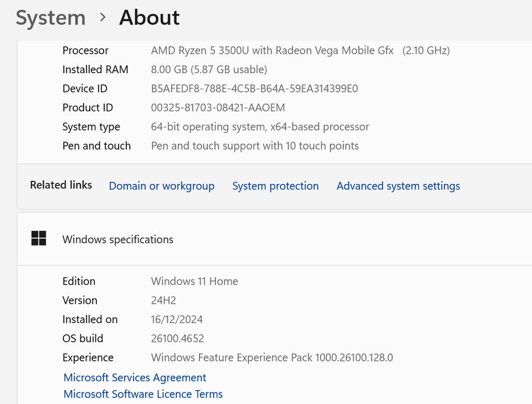The image size is (532, 404).
Task: Select the Installed RAM label
Action: (x=95, y=69)
